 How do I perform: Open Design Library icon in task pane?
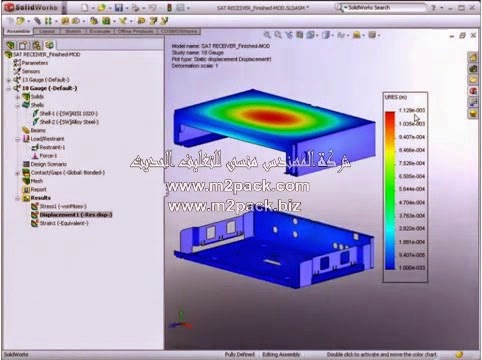pyautogui.click(x=473, y=69)
